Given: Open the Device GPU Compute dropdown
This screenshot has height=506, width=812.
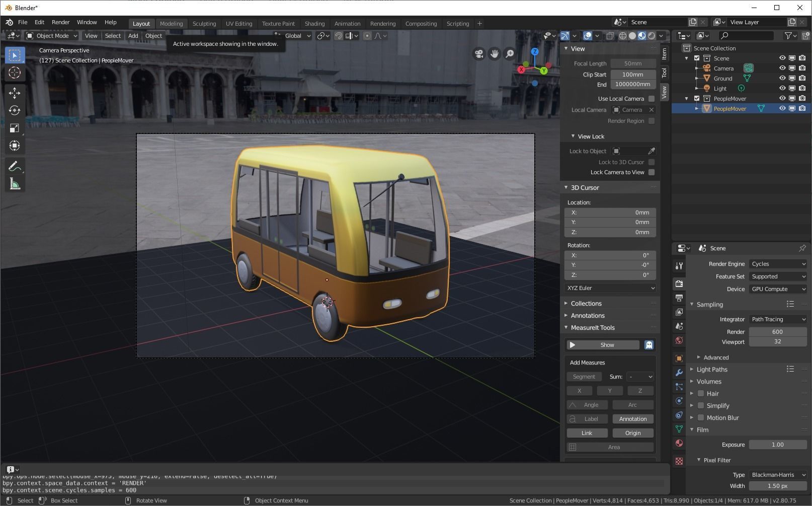Looking at the screenshot, I should coord(778,289).
